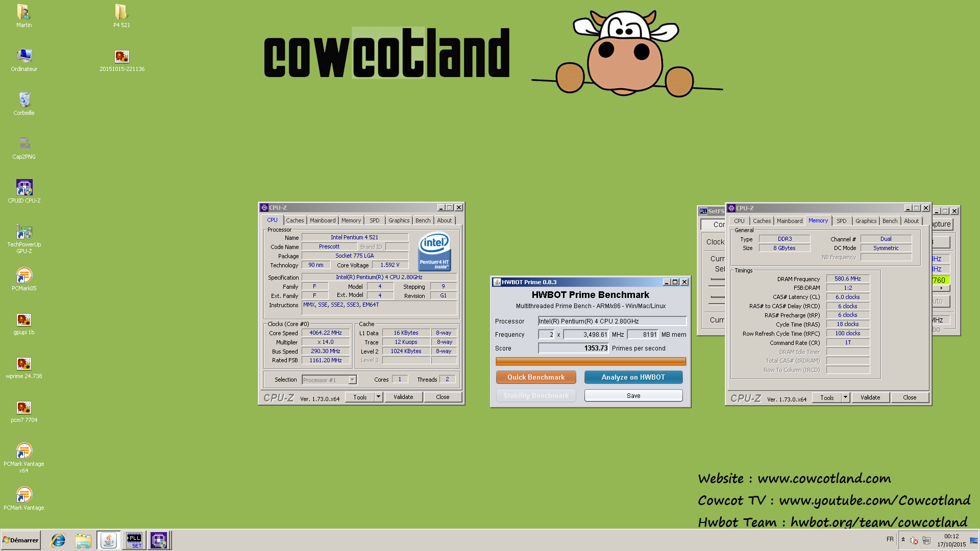Select About tab in right CPU-Z window
Image resolution: width=980 pixels, height=551 pixels.
click(911, 221)
